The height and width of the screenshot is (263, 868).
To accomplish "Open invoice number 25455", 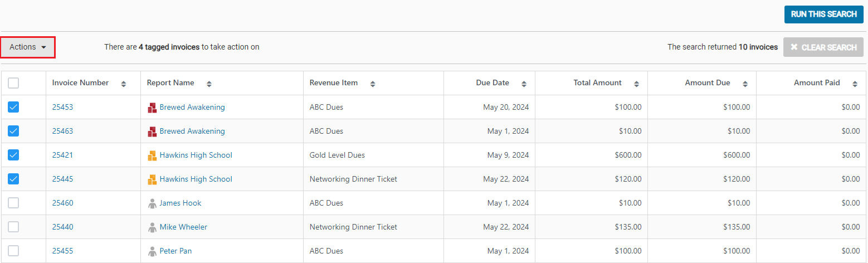I will point(62,251).
